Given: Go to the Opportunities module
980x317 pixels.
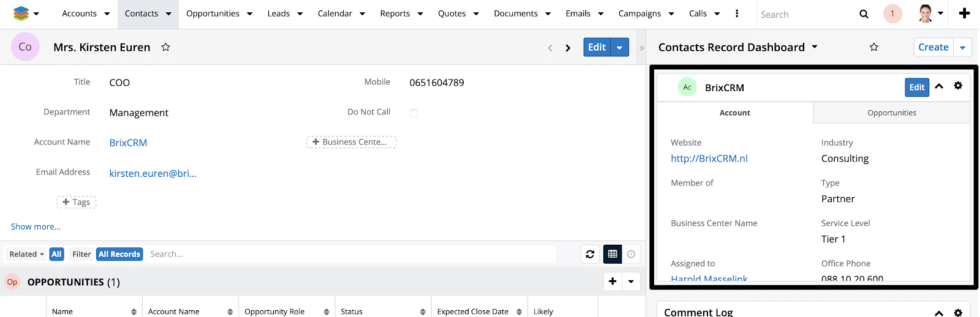Looking at the screenshot, I should pyautogui.click(x=213, y=13).
